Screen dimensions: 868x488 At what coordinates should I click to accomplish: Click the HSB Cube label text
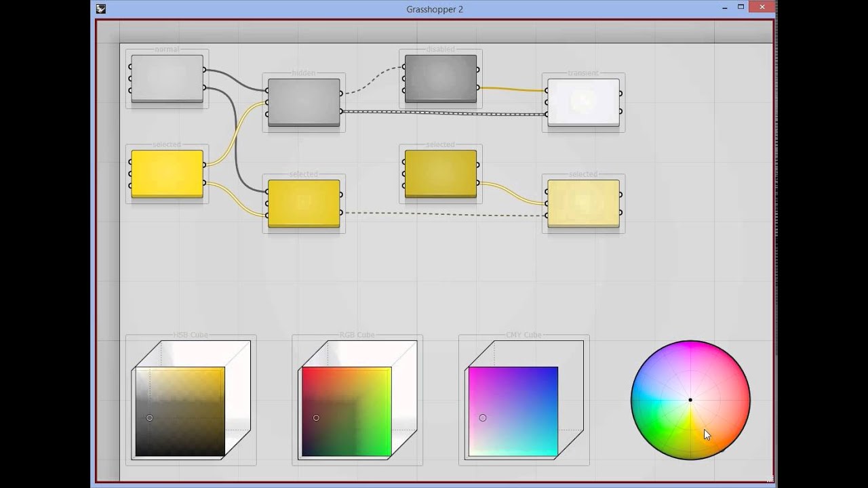(191, 335)
